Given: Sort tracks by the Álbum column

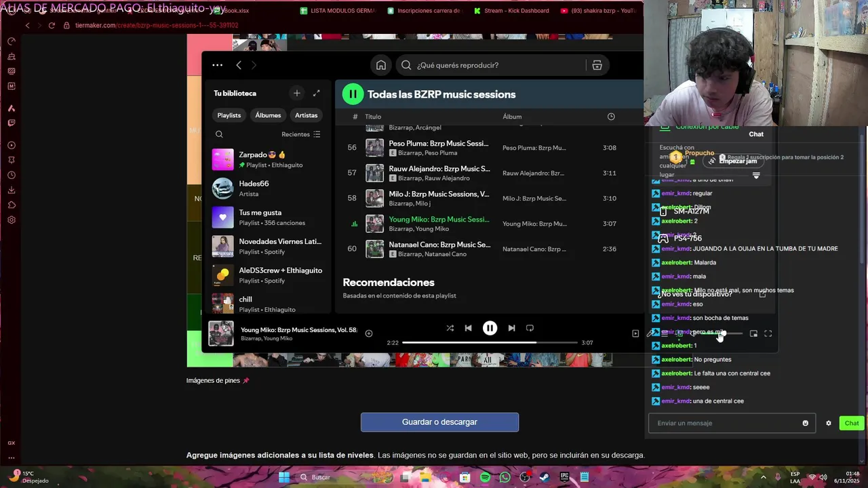Looking at the screenshot, I should click(x=512, y=117).
